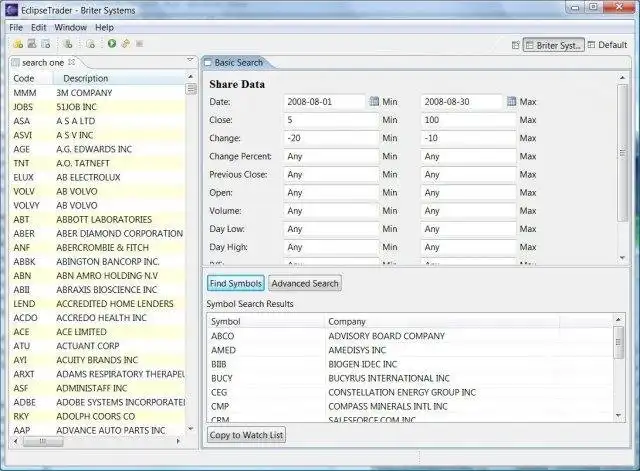Click the green circular run icon in toolbar
The image size is (640, 471).
(x=111, y=43)
